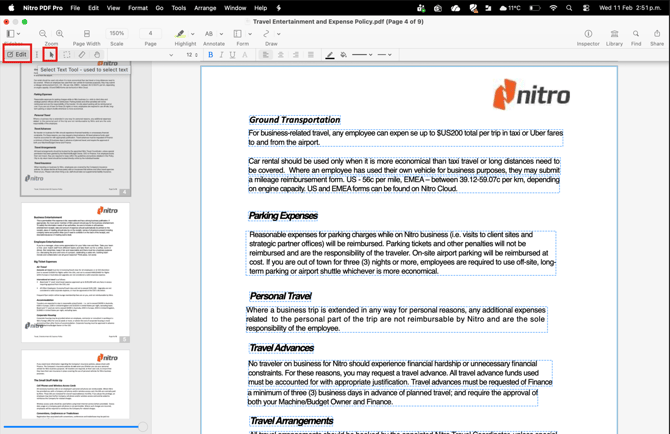Viewport: 670px width, 434px height.
Task: Open the Format menu in menu bar
Action: pyautogui.click(x=138, y=8)
